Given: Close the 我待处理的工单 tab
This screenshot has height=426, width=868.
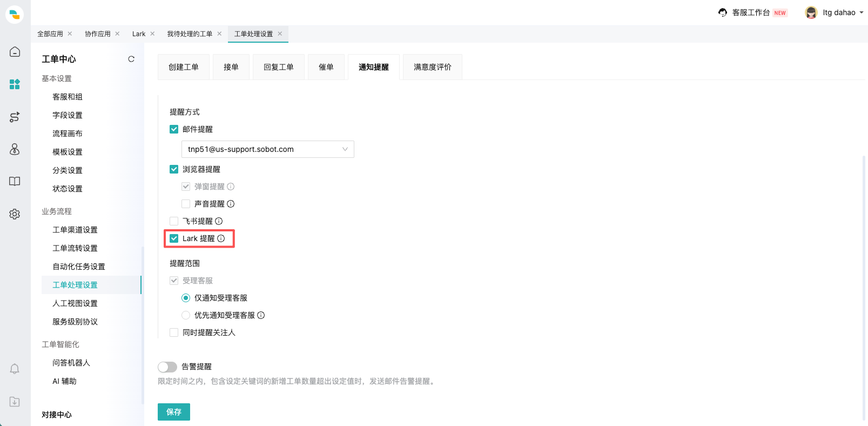Looking at the screenshot, I should point(219,34).
